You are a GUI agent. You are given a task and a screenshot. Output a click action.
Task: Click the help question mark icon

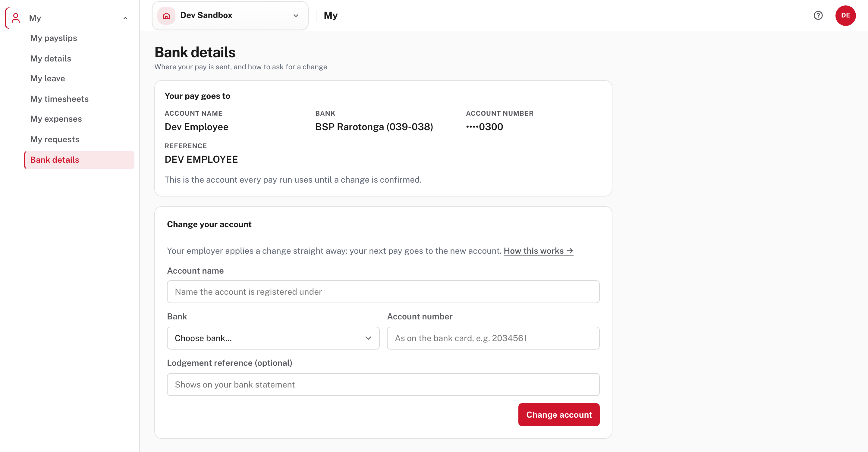(x=818, y=15)
